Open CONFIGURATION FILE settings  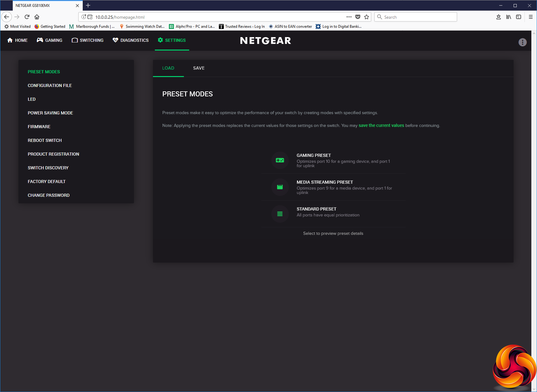pos(50,85)
